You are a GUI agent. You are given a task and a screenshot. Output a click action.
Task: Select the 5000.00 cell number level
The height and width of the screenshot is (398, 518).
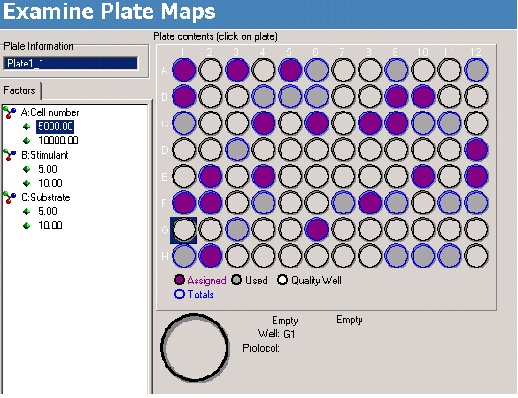55,127
